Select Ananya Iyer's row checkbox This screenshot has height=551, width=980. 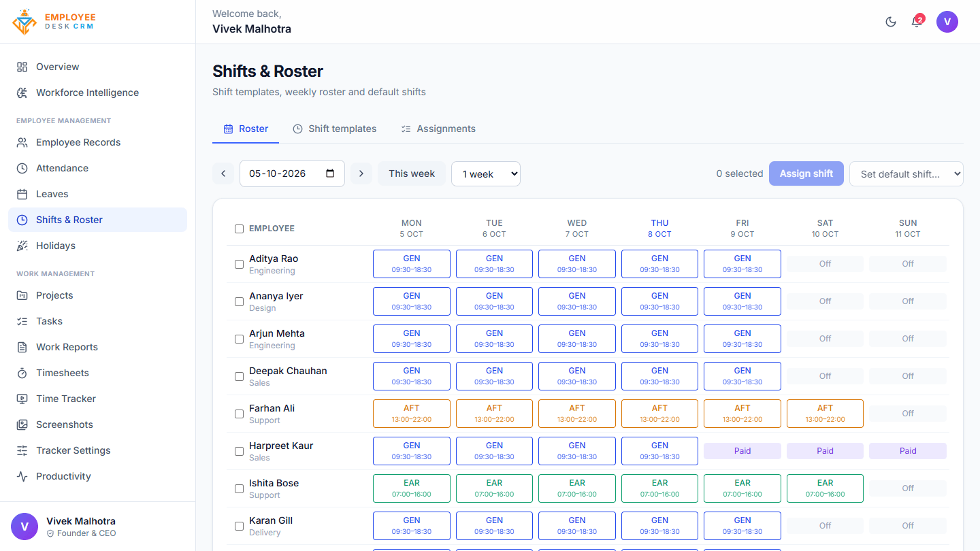point(239,301)
